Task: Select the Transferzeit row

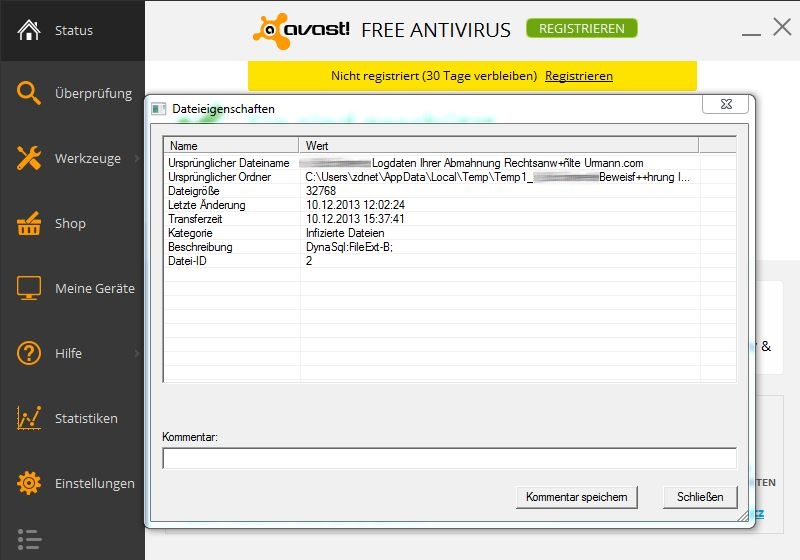Action: pyautogui.click(x=449, y=219)
